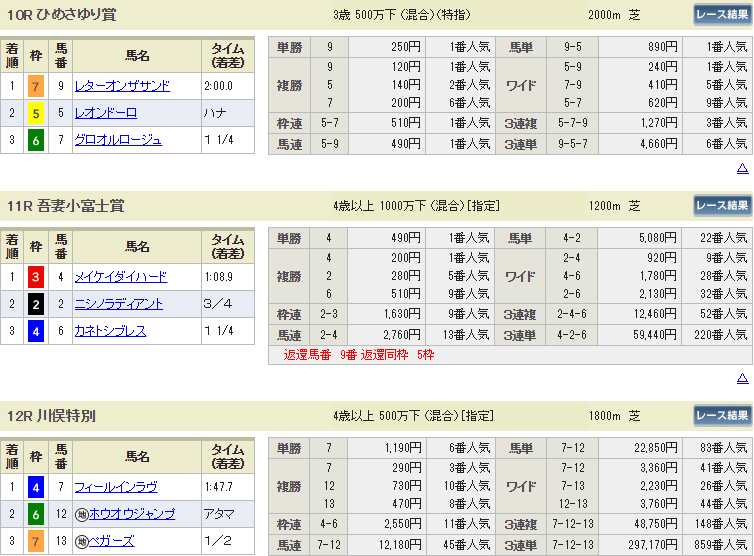Select the 10R ひめさゆり賞 race title
Viewport: 754px width, 556px height.
tap(62, 14)
